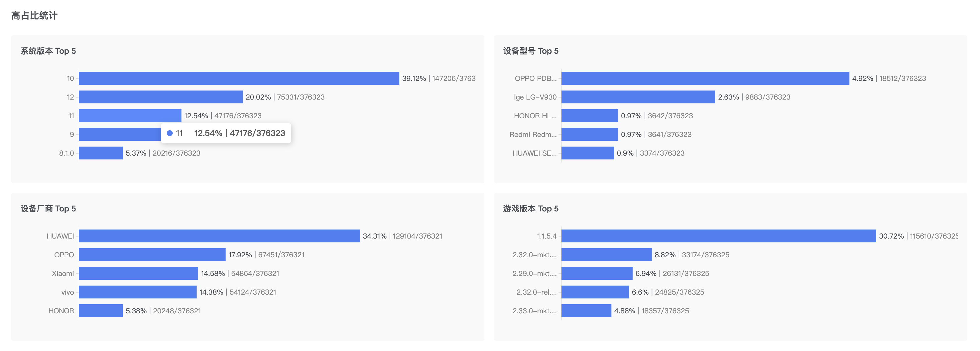Click the HONOR manufacturer bar
This screenshot has width=980, height=351.
tap(101, 310)
